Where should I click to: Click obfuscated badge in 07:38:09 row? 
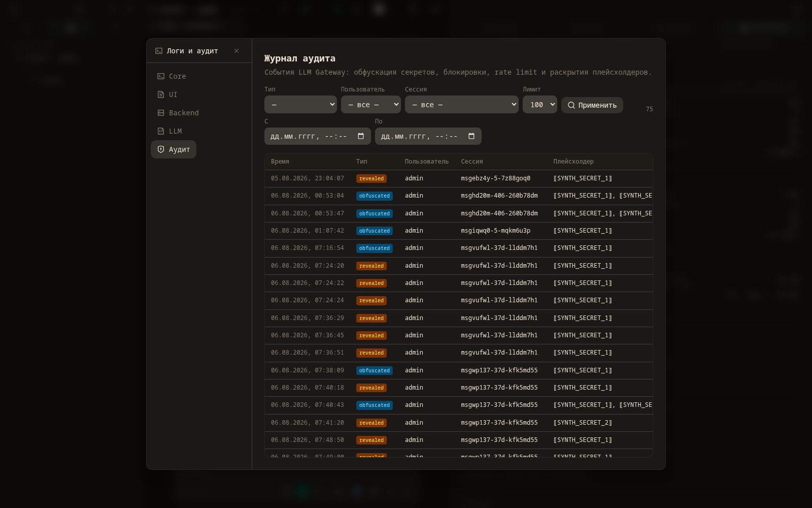click(x=375, y=370)
